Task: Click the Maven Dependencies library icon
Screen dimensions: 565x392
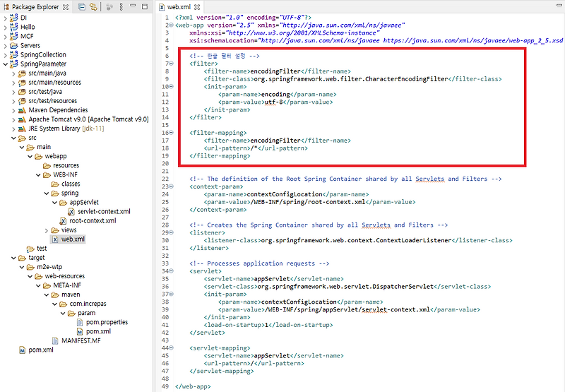Action: (22, 110)
